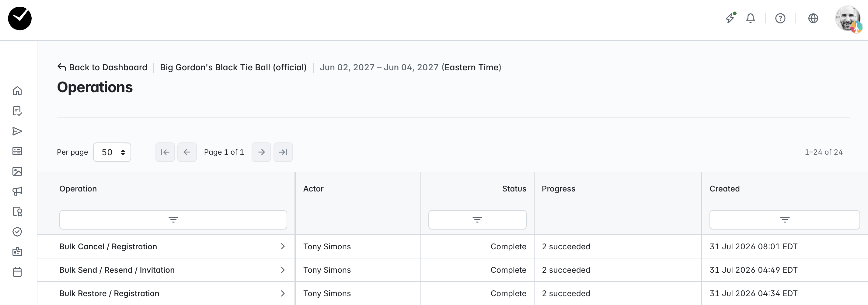Click the Operation column filter field
868x305 pixels.
(173, 220)
